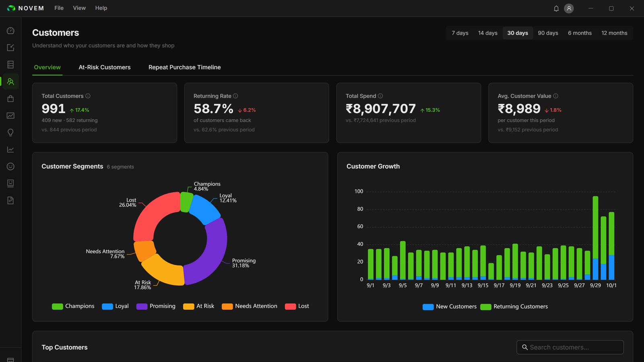The height and width of the screenshot is (362, 644).
Task: Switch to Repeat Purchase Timeline tab
Action: click(x=184, y=67)
